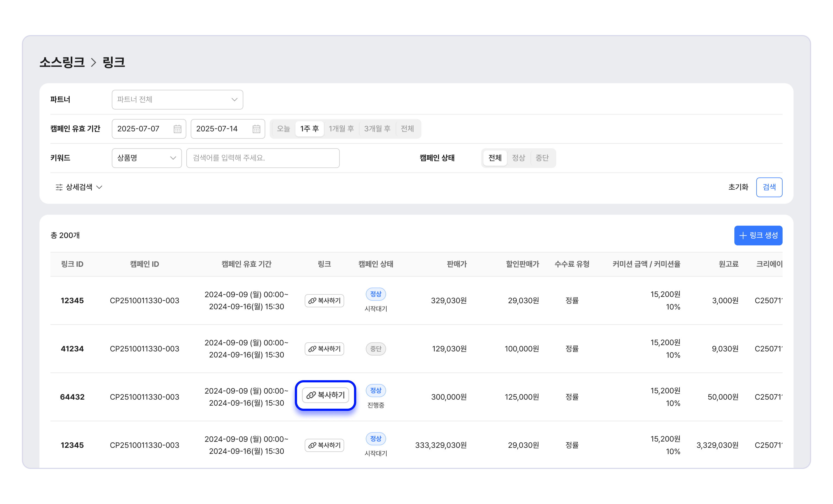Click the 검색 button

click(x=769, y=187)
